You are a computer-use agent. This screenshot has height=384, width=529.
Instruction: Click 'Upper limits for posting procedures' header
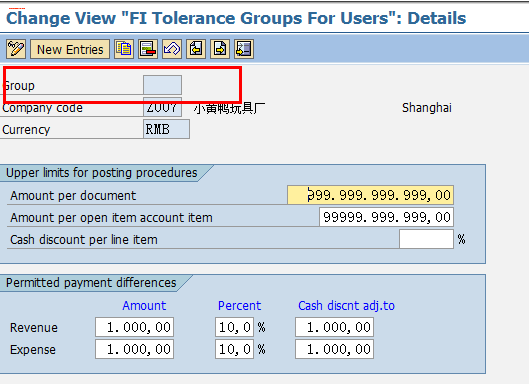tap(102, 173)
